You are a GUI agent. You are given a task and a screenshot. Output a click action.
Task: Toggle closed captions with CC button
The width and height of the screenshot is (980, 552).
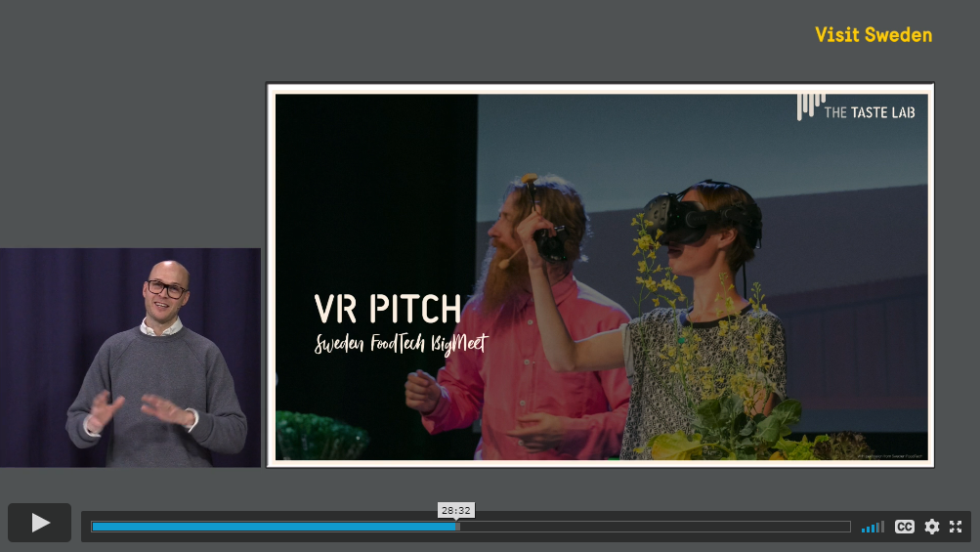pos(905,527)
